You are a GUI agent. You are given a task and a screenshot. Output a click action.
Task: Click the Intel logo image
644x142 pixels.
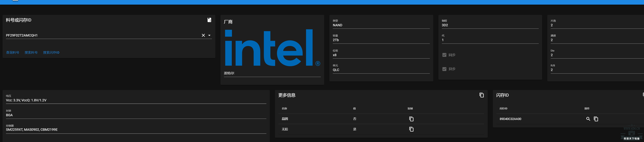pos(272,48)
